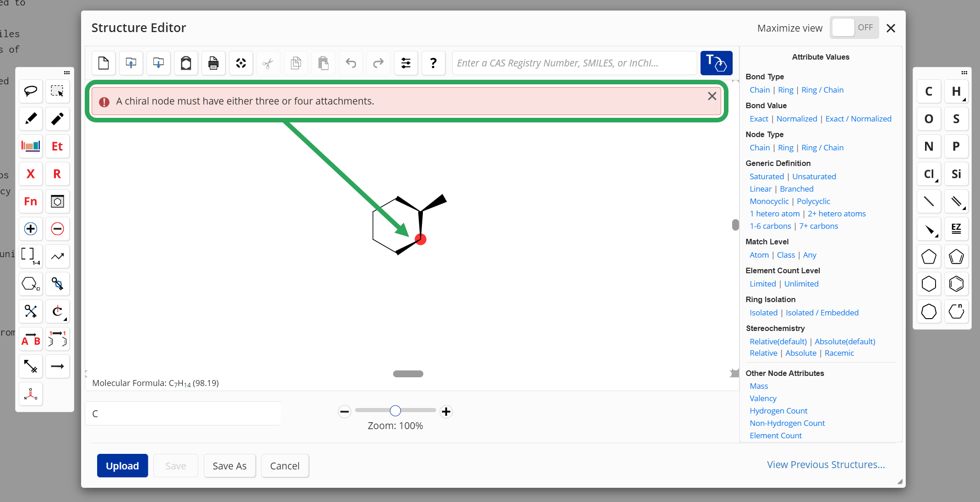This screenshot has width=980, height=502.
Task: Click the CAS Registry Number search field
Action: point(575,63)
